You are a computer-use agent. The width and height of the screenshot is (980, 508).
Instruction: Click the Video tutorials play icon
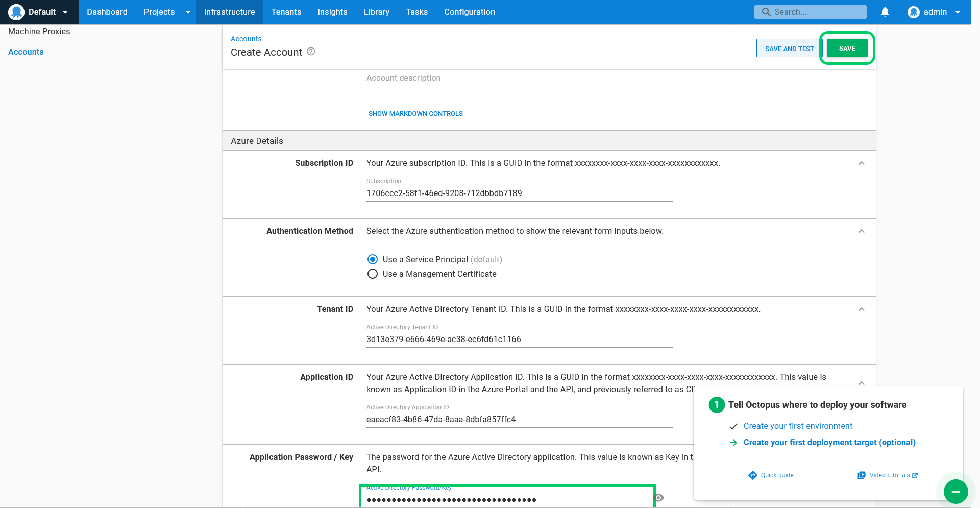point(862,475)
